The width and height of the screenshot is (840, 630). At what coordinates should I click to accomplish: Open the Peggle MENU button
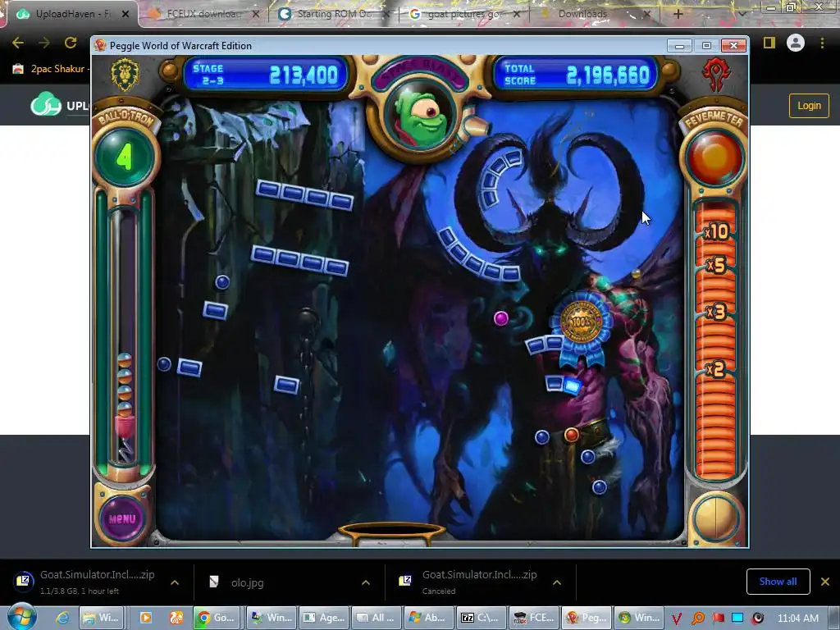click(123, 518)
